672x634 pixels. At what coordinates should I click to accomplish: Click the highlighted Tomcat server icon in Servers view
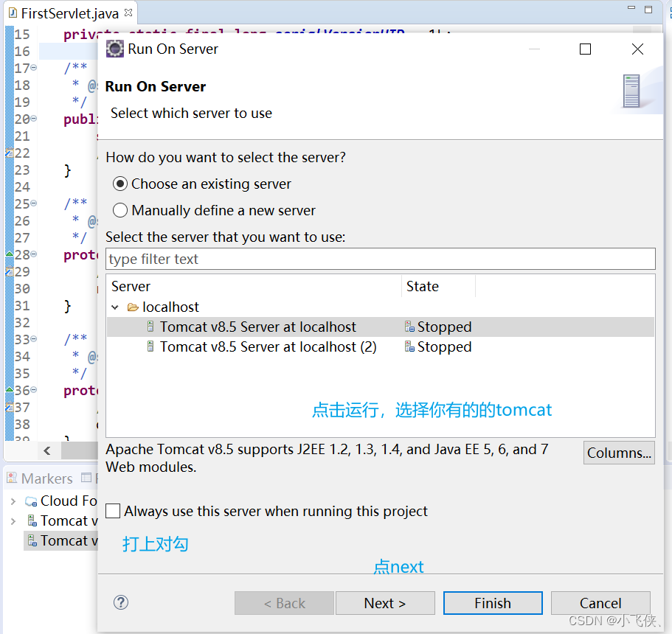click(x=32, y=540)
